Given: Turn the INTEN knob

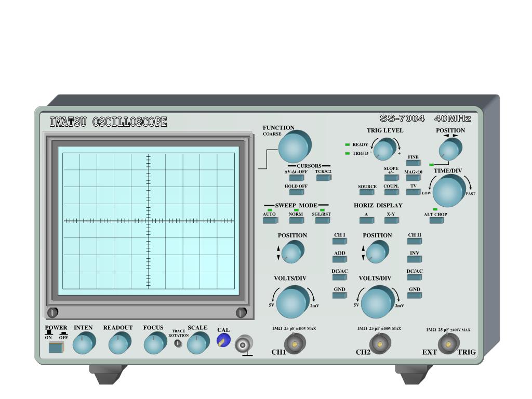Looking at the screenshot, I should click(84, 343).
